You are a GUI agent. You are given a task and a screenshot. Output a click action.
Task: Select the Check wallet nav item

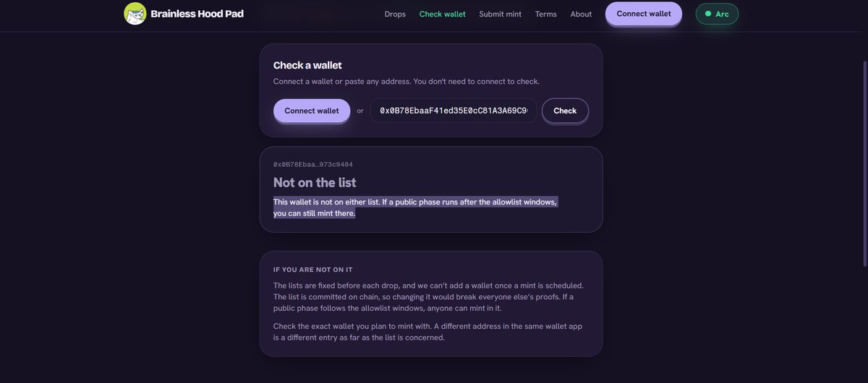[443, 14]
